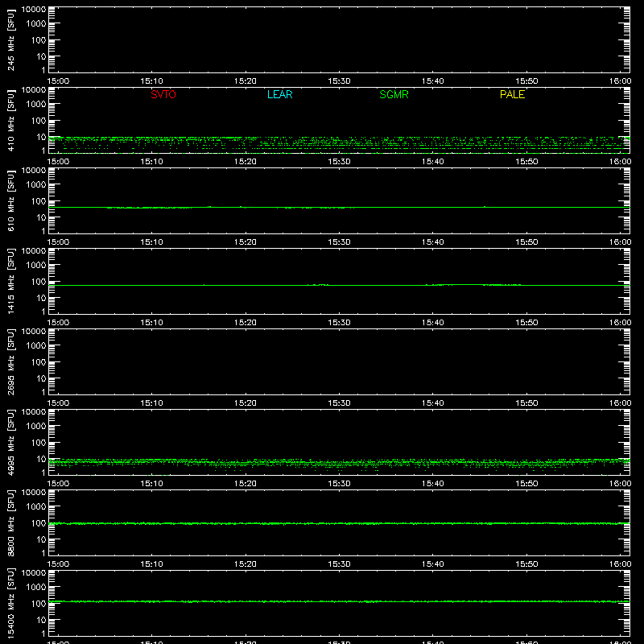Screen dimensions: 644x644
Task: Click the green trace in the 8800 MHz panel
Action: tap(339, 523)
